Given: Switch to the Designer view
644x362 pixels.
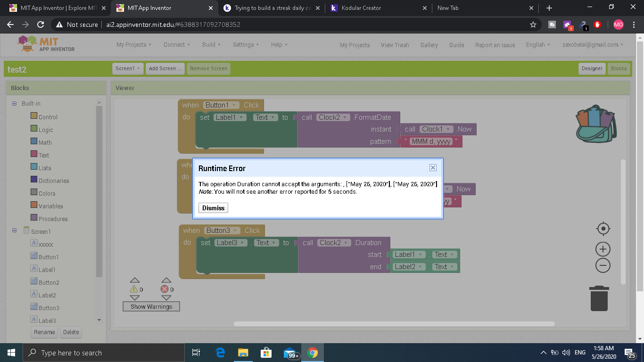Looking at the screenshot, I should click(x=592, y=68).
